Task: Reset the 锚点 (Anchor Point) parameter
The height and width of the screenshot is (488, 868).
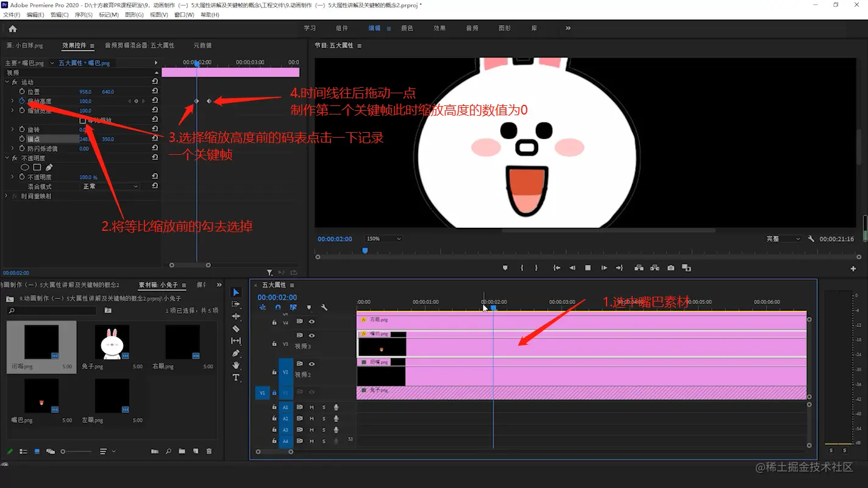Action: pos(155,139)
